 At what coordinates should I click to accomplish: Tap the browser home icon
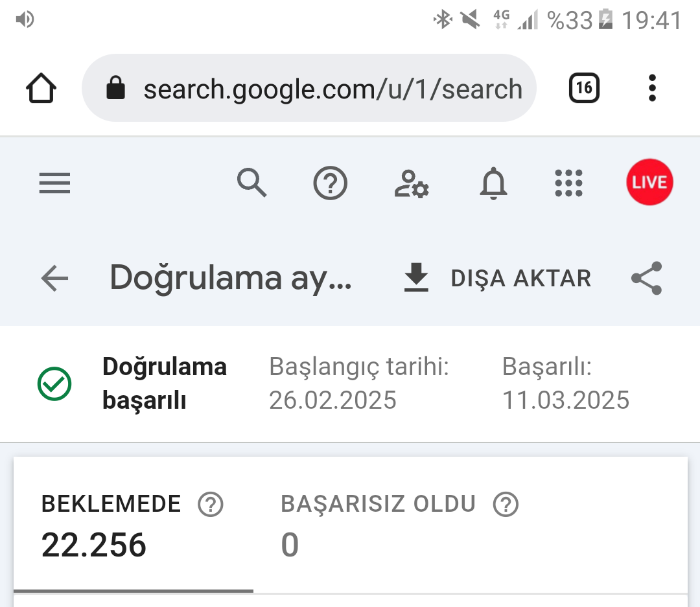(x=41, y=88)
